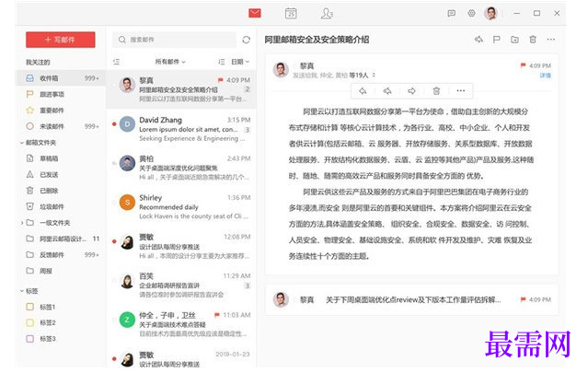The image size is (588, 373).
Task: Click Forward arrow in message action bar
Action: 411,91
